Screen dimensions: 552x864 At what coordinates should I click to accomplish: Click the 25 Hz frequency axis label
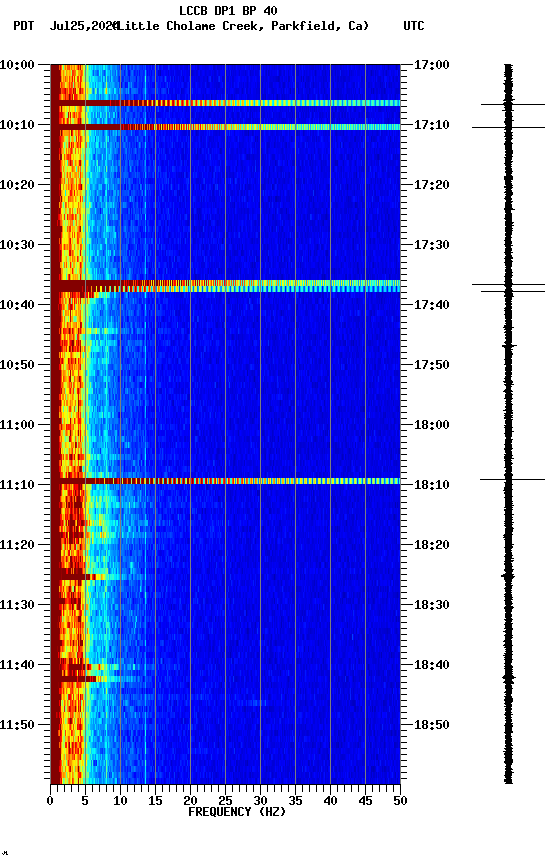(225, 801)
